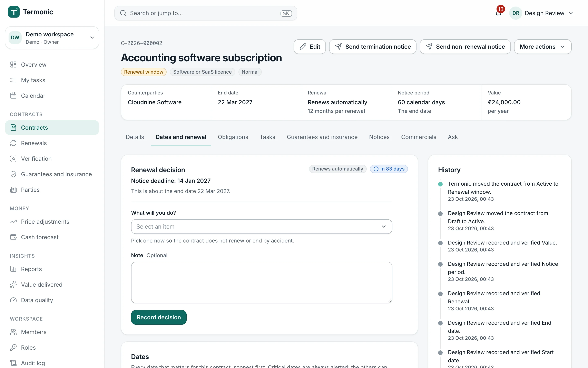Click the Edit button

[x=310, y=47]
